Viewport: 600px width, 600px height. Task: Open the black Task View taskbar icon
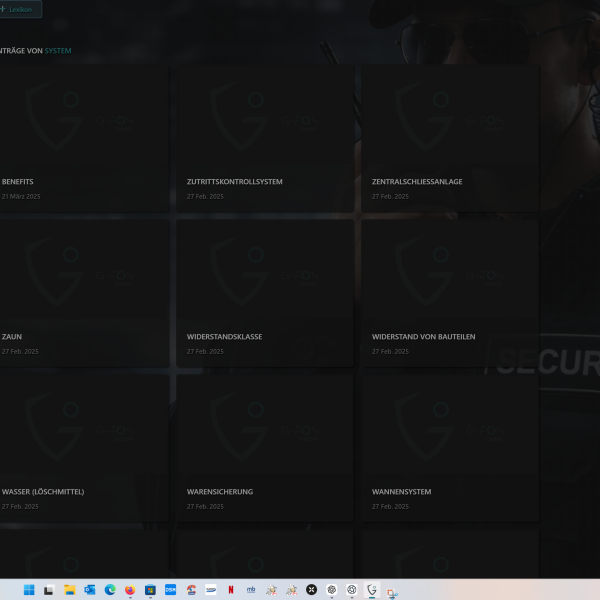click(48, 590)
